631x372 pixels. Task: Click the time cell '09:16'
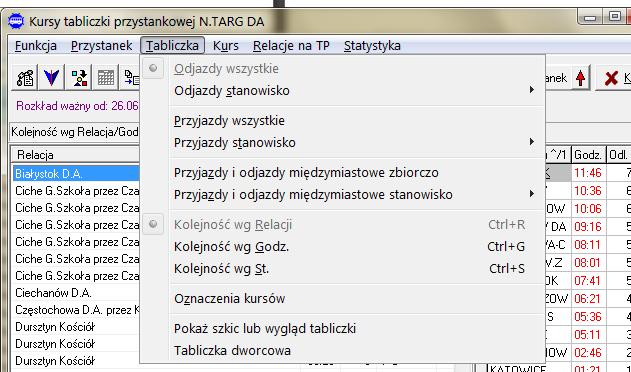point(588,227)
